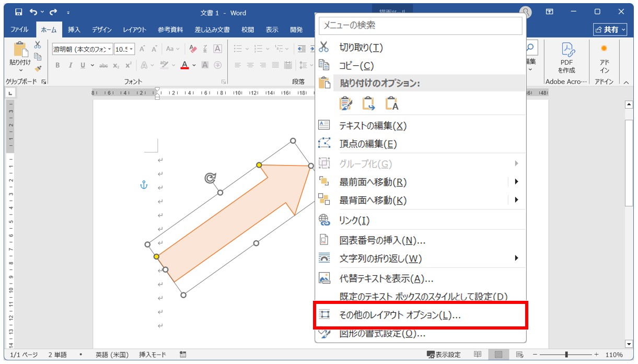Toggle Underline formatting
The width and height of the screenshot is (638, 364).
[83, 65]
